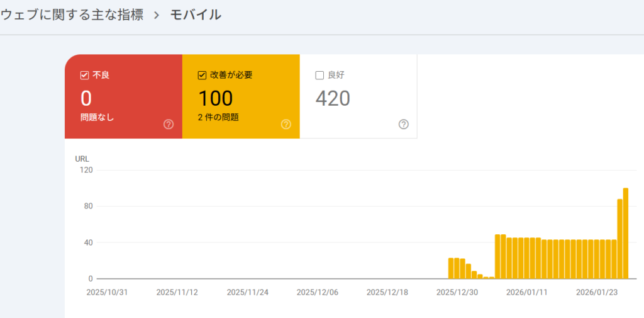The image size is (644, 318).
Task: Click the second-to-last bar in the chart
Action: point(619,239)
